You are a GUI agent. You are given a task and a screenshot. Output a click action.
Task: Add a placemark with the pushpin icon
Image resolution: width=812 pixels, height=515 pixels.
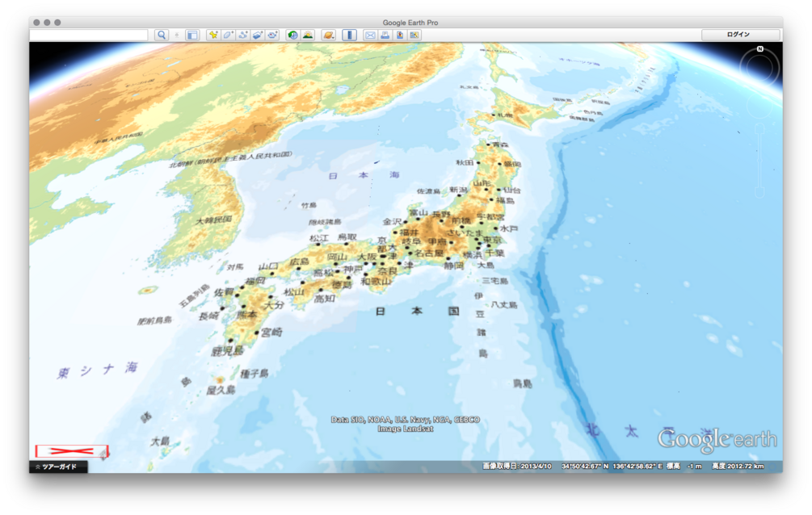click(x=212, y=36)
